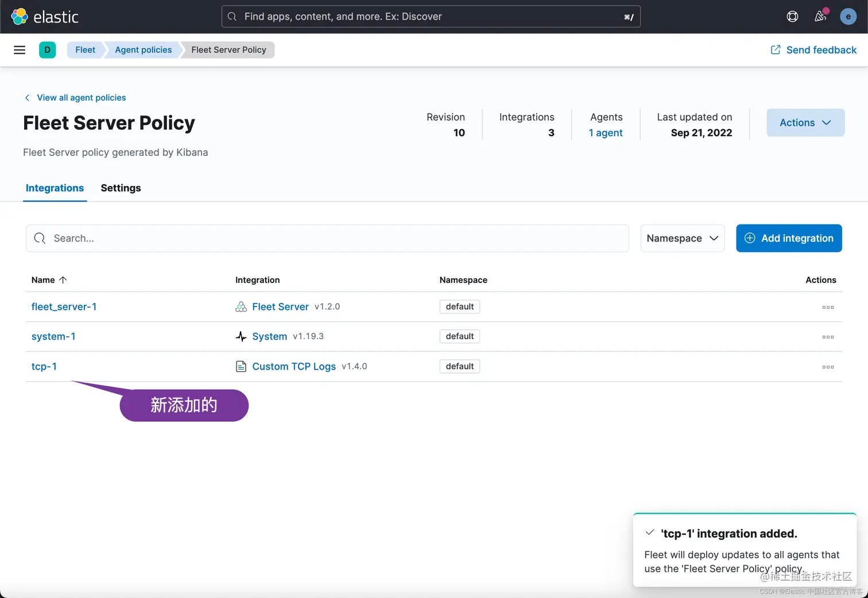Sort by Name column arrow
Screen dimensions: 868x598
click(x=63, y=280)
